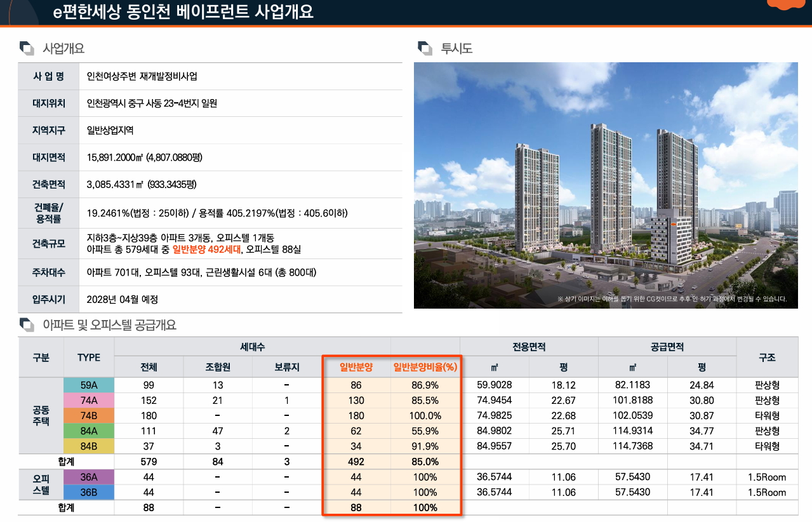Click the 건축면적 row label
Image resolution: width=812 pixels, height=522 pixels.
tap(49, 185)
